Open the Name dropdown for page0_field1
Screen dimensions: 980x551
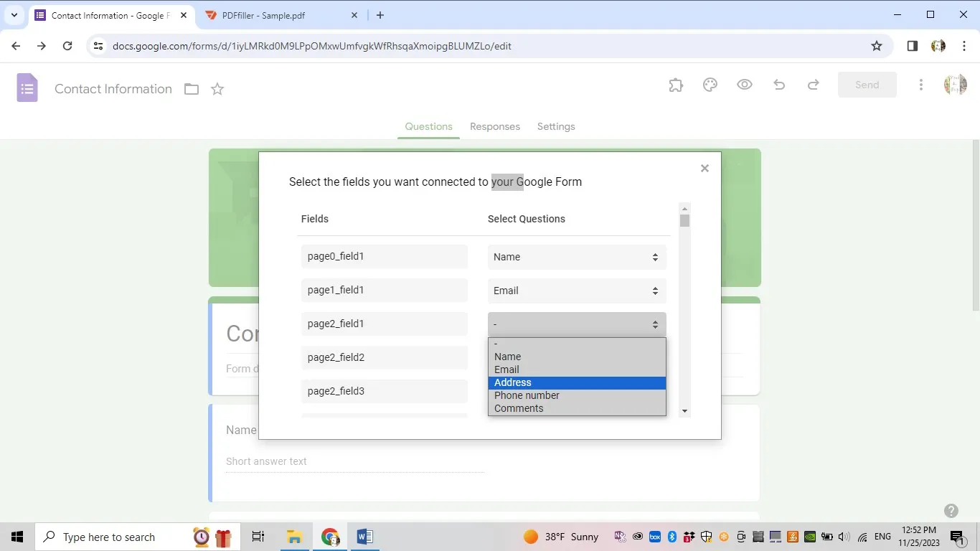[x=576, y=257]
